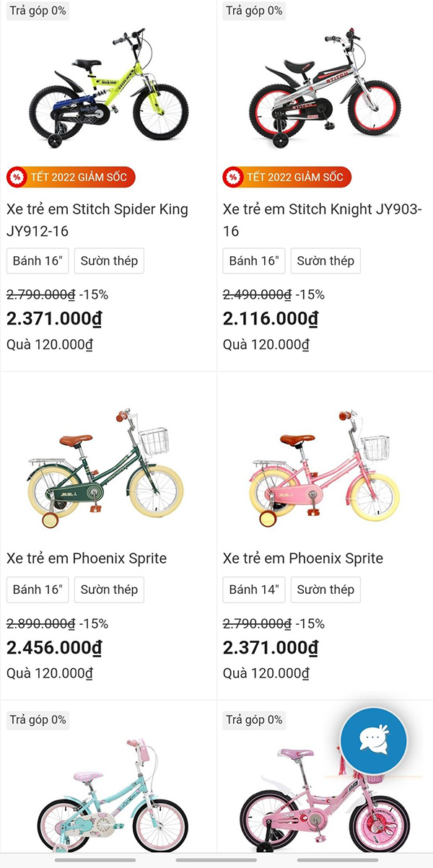Choose Bánh 14" tag on pink Phoenix Sprite
Screen dimensions: 433x868
click(254, 589)
